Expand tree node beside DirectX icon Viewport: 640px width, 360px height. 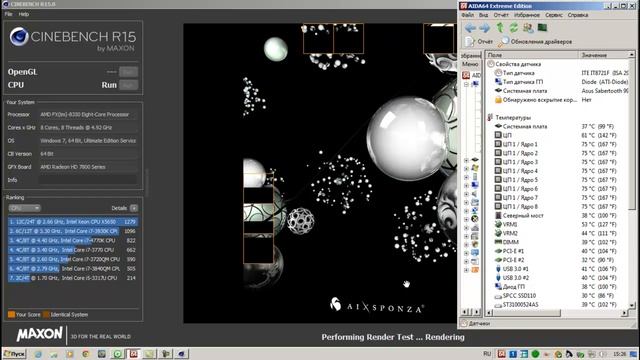pyautogui.click(x=466, y=219)
